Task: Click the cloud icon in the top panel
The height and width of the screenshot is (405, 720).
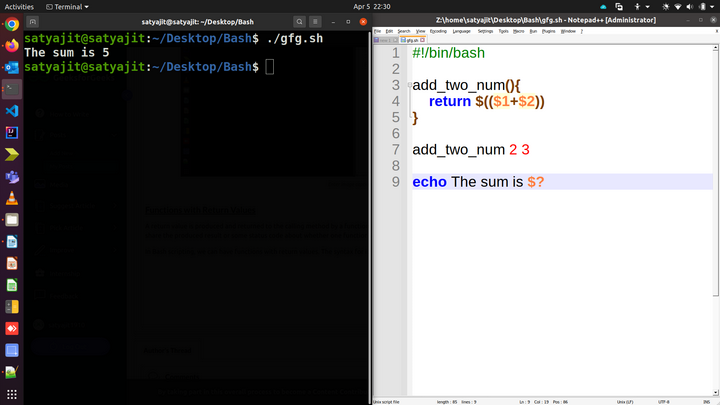Action: point(603,7)
